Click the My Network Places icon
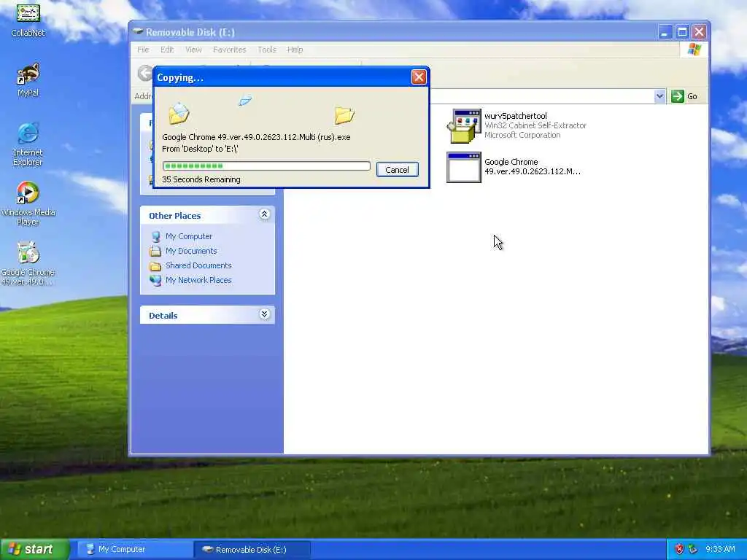747x560 pixels. tap(155, 281)
